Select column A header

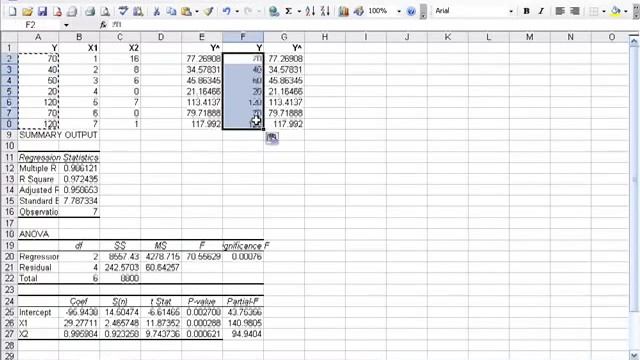tap(38, 37)
